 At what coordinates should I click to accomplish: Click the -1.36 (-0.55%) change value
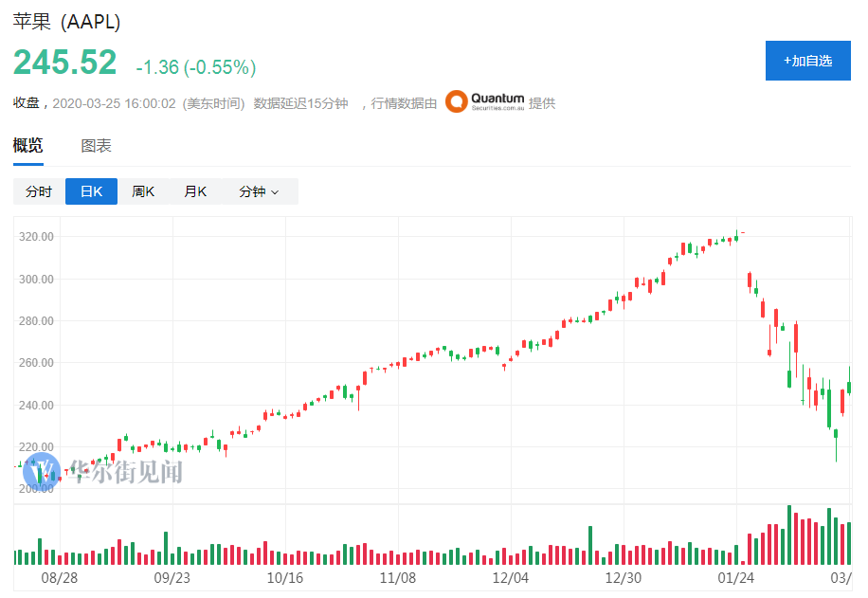click(196, 67)
